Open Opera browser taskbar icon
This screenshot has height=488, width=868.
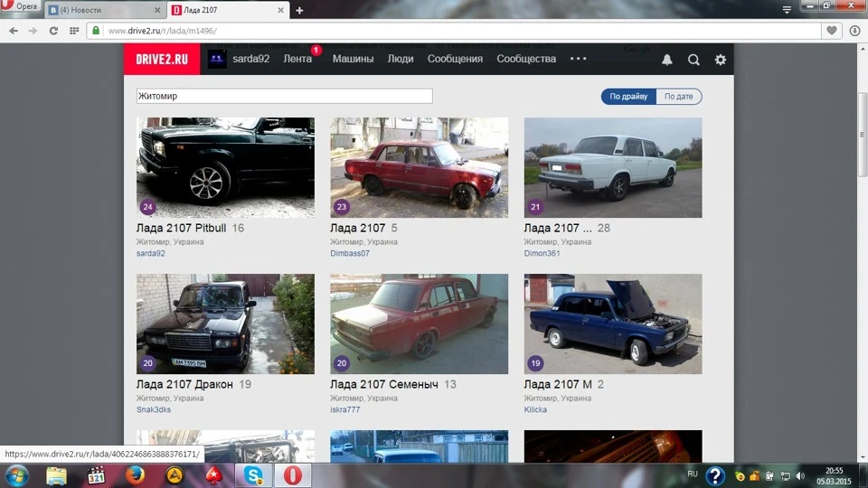pyautogui.click(x=293, y=476)
